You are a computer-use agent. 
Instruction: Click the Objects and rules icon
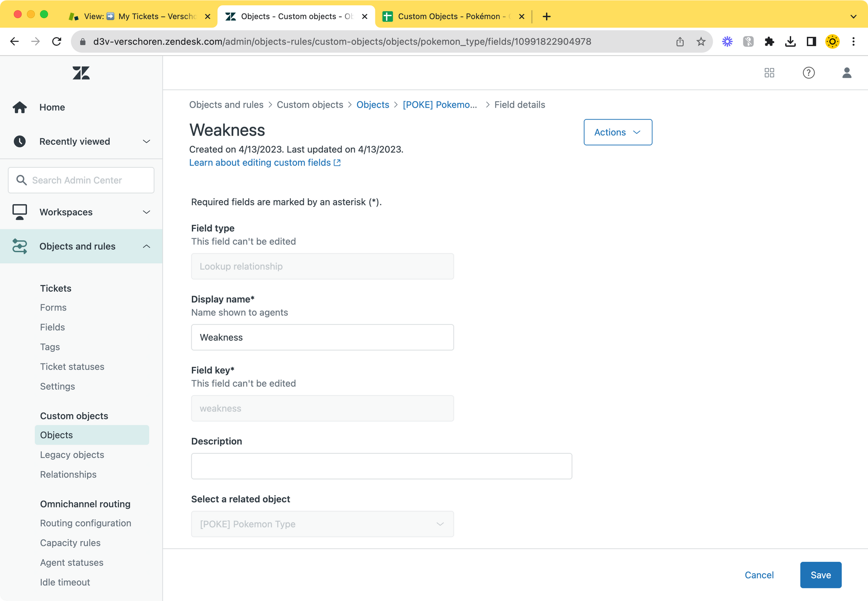tap(19, 245)
